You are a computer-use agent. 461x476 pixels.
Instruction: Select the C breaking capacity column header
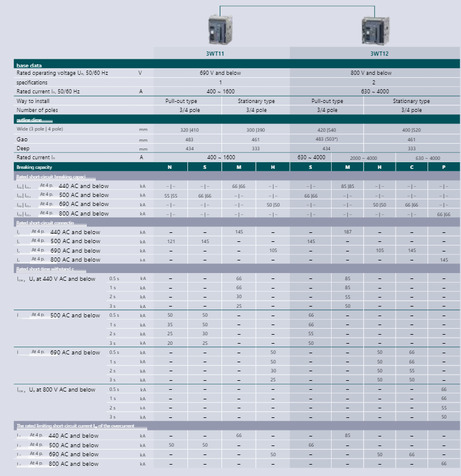click(411, 167)
